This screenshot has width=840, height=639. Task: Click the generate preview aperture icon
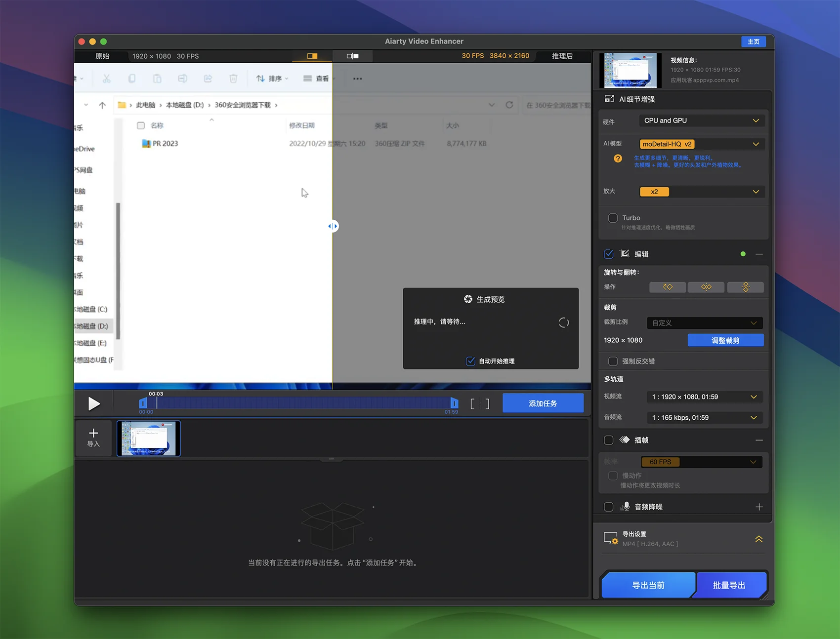pos(468,299)
